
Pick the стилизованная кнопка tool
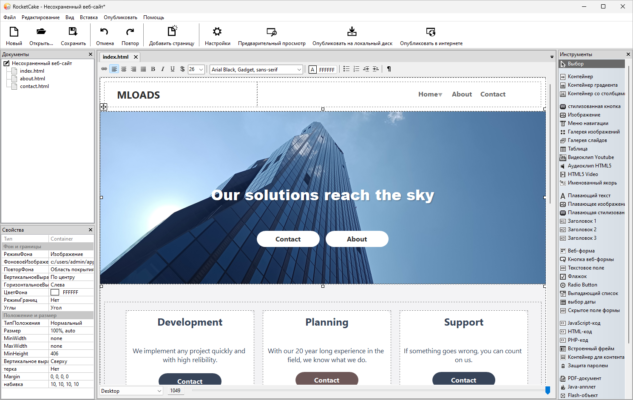[590, 106]
